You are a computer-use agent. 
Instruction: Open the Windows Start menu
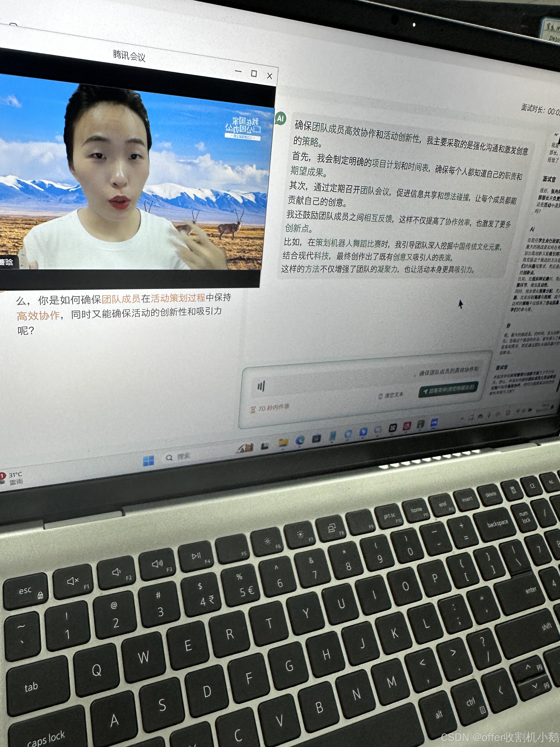148,461
